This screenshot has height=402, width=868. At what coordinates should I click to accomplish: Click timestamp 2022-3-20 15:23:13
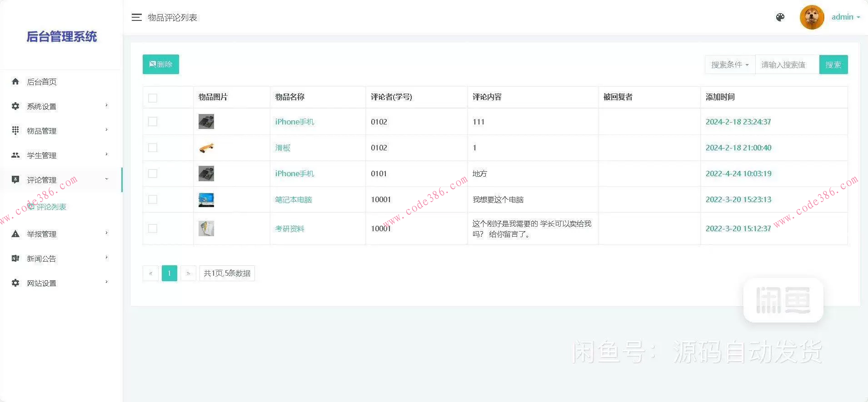[738, 199]
